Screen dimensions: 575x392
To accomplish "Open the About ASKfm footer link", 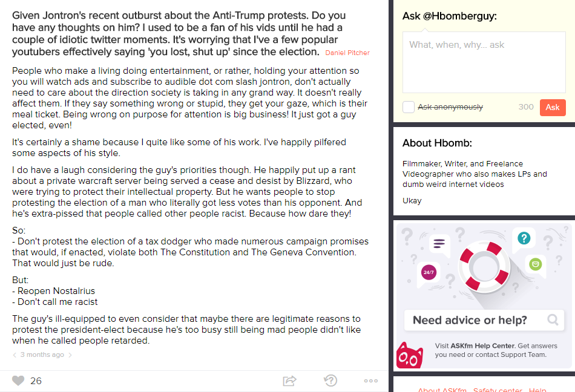I will coord(442,390).
